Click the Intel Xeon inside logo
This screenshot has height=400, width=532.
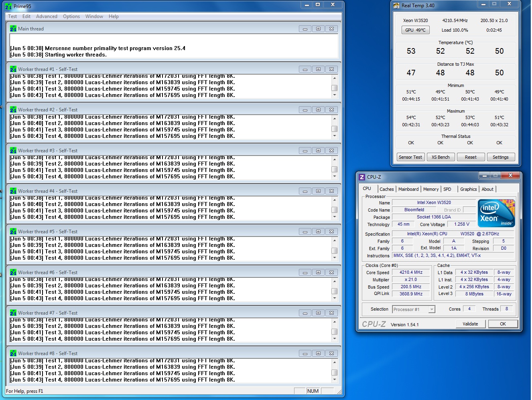coord(496,214)
